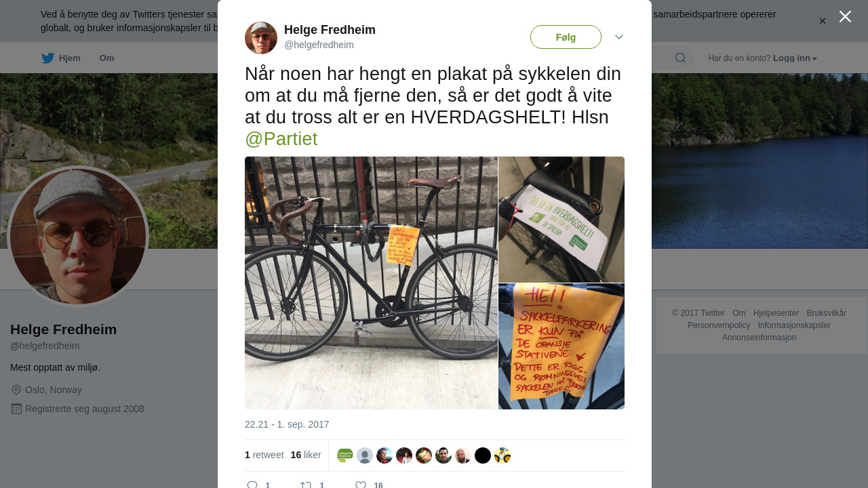
Task: Open the orange handwritten note photo
Action: (561, 346)
